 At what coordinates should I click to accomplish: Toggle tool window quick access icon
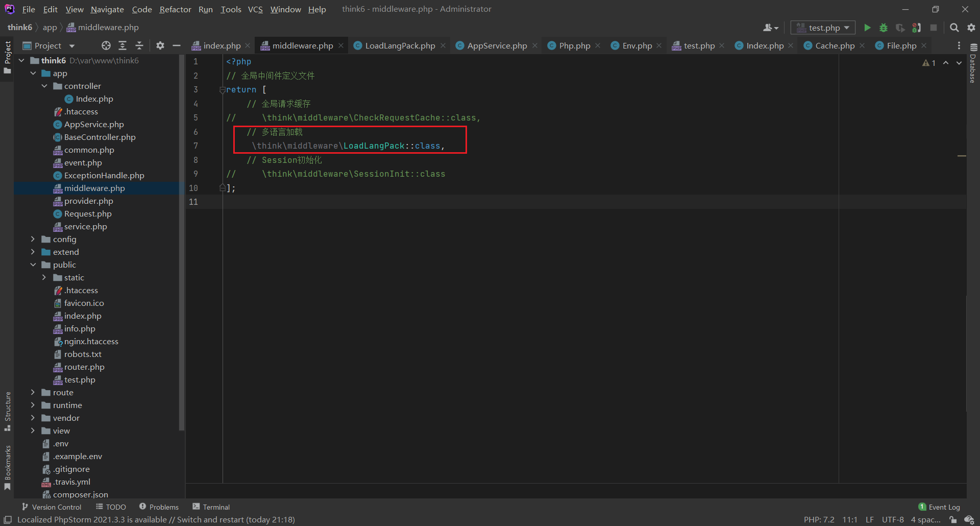(x=8, y=520)
